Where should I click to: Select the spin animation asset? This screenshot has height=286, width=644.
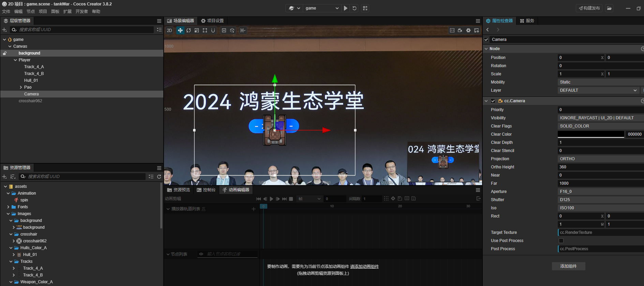click(x=24, y=200)
